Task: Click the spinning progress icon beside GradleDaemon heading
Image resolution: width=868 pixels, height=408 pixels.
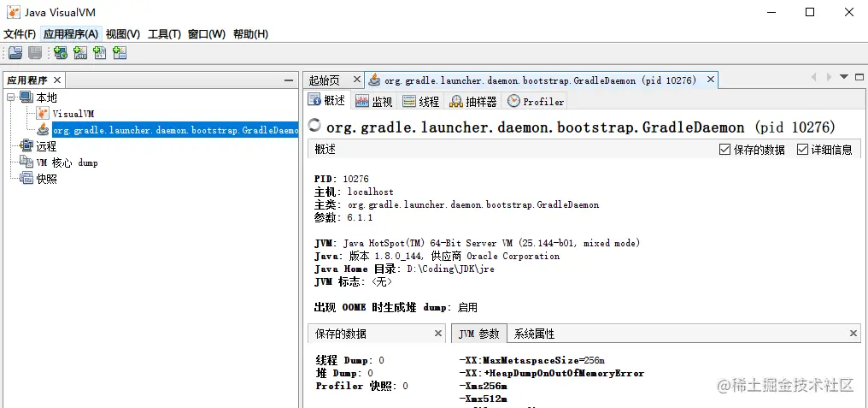Action: [x=314, y=125]
